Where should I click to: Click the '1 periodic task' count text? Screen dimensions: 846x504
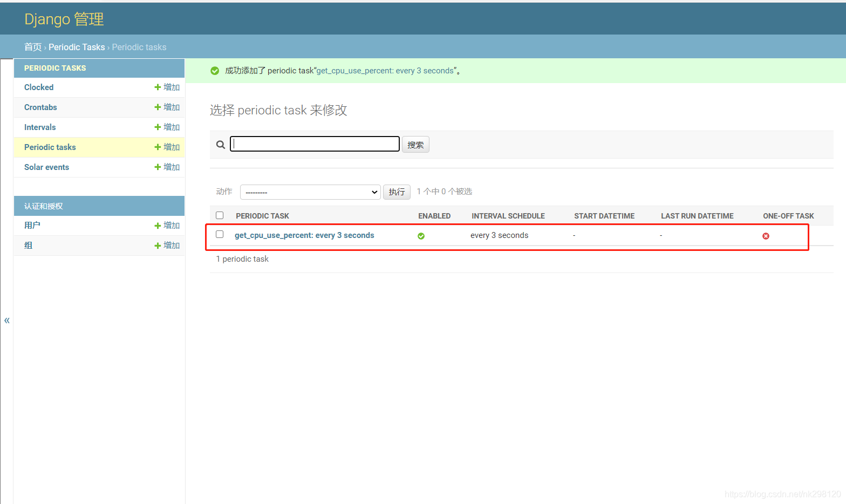pos(242,259)
